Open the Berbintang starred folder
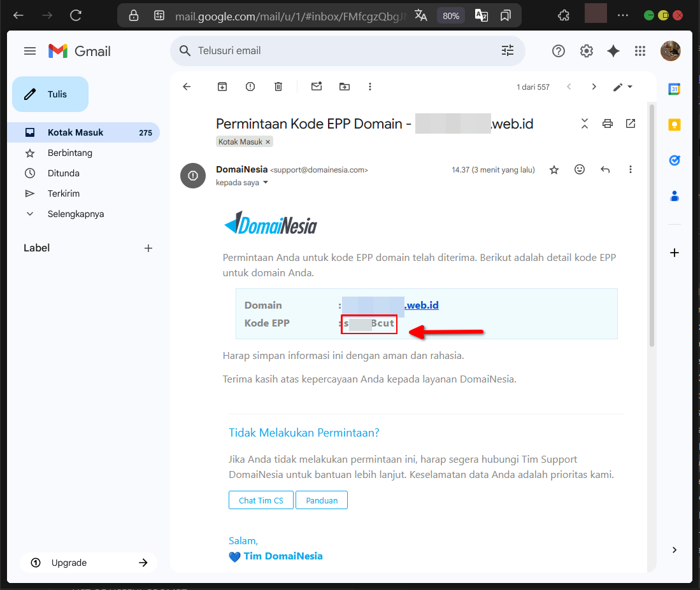Image resolution: width=700 pixels, height=590 pixels. click(x=69, y=153)
